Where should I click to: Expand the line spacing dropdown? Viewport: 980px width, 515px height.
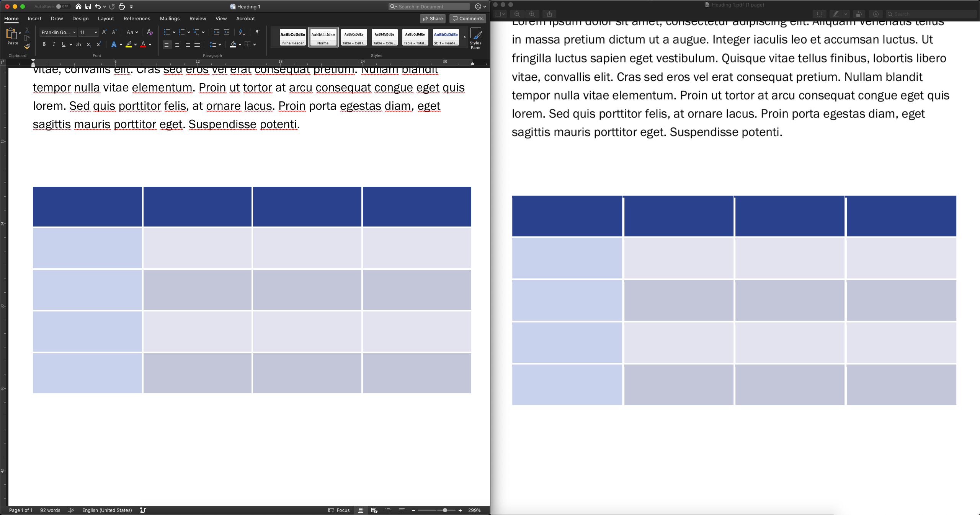click(x=220, y=44)
